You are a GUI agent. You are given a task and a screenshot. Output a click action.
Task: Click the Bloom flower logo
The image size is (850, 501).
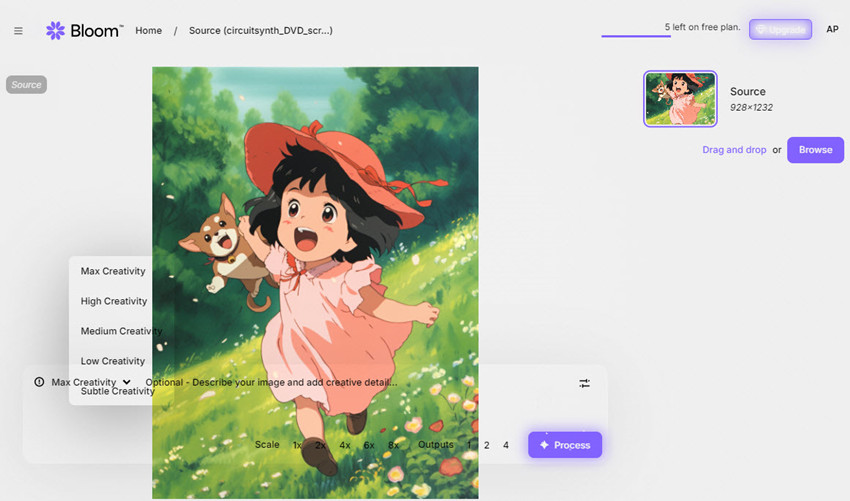(55, 31)
